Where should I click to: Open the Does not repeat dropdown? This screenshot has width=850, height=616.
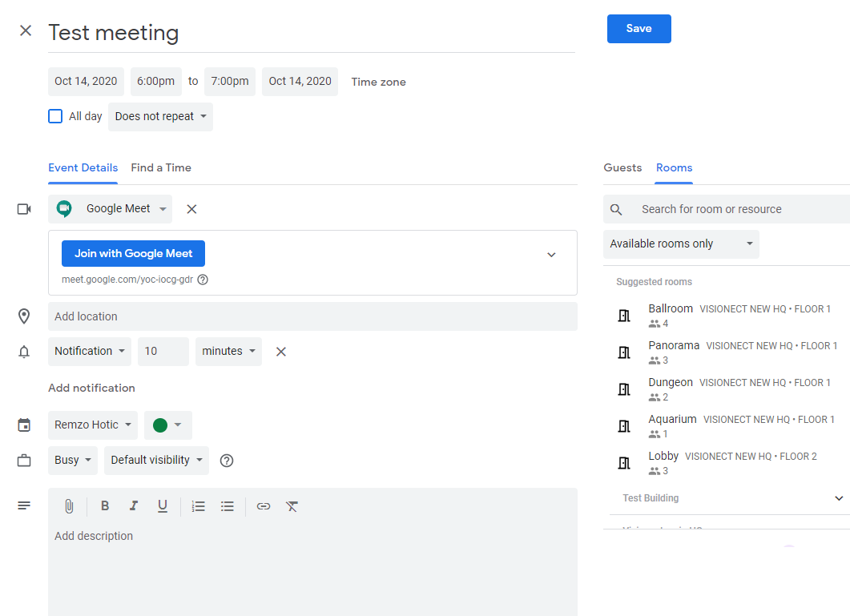click(x=160, y=116)
